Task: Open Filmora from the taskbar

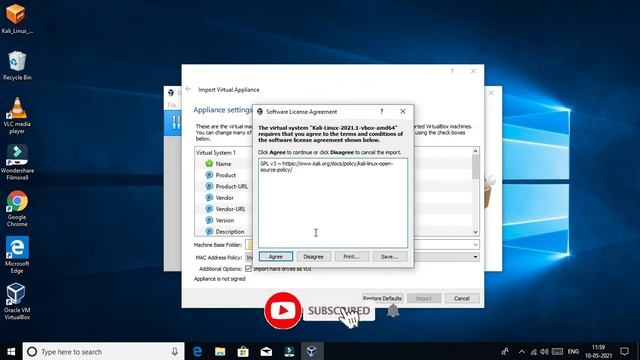Action: 289,351
